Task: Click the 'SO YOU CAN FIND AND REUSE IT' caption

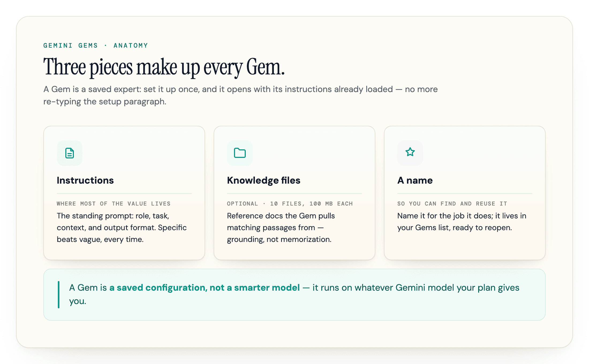Action: (452, 204)
